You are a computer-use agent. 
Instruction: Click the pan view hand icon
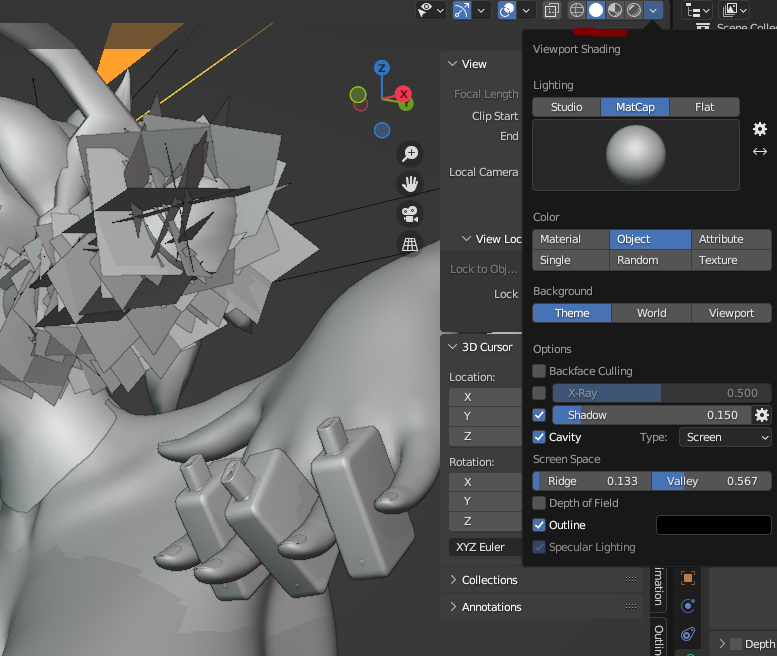[410, 184]
